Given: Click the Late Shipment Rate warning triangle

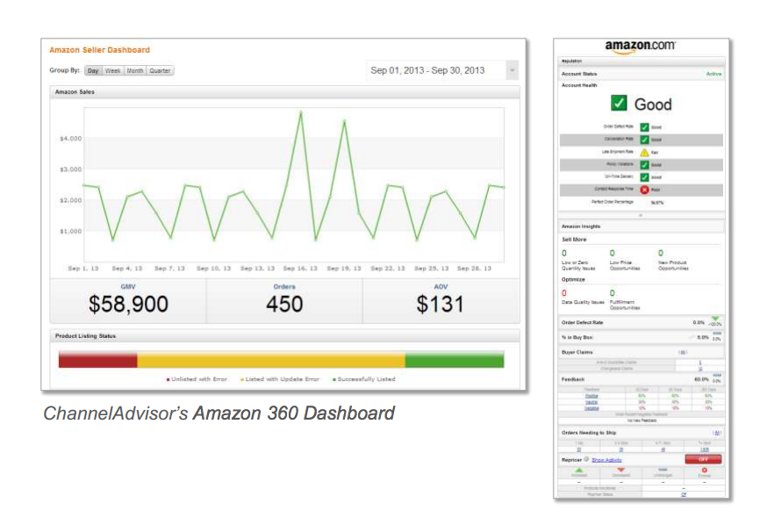Looking at the screenshot, I should tap(644, 152).
